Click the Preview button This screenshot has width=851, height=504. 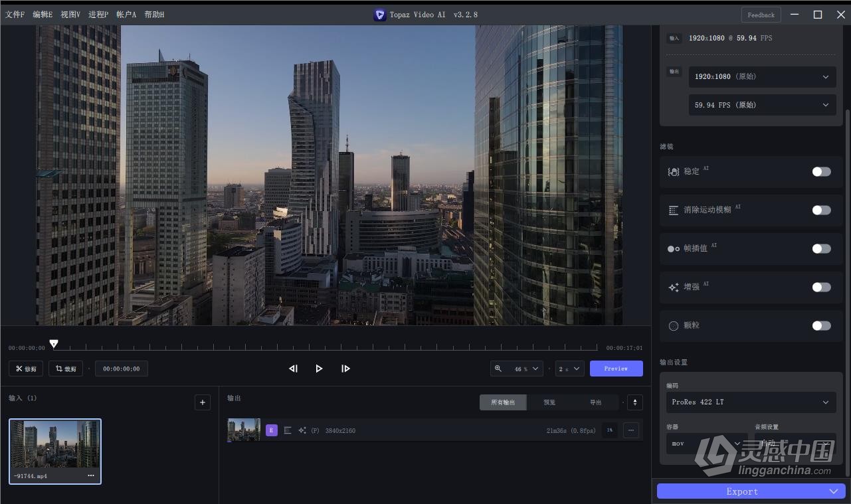coord(616,369)
